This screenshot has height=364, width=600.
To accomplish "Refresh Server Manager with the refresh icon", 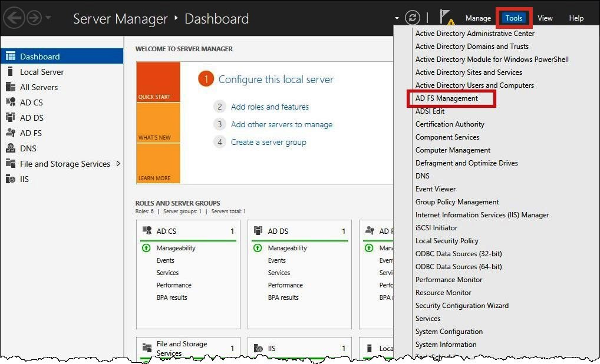I will [412, 17].
